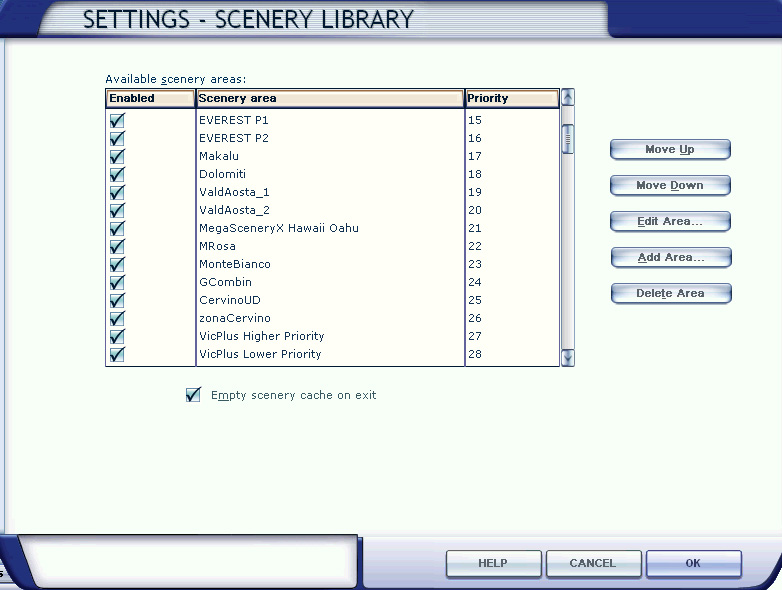
Task: Click the Move Up button
Action: click(670, 149)
